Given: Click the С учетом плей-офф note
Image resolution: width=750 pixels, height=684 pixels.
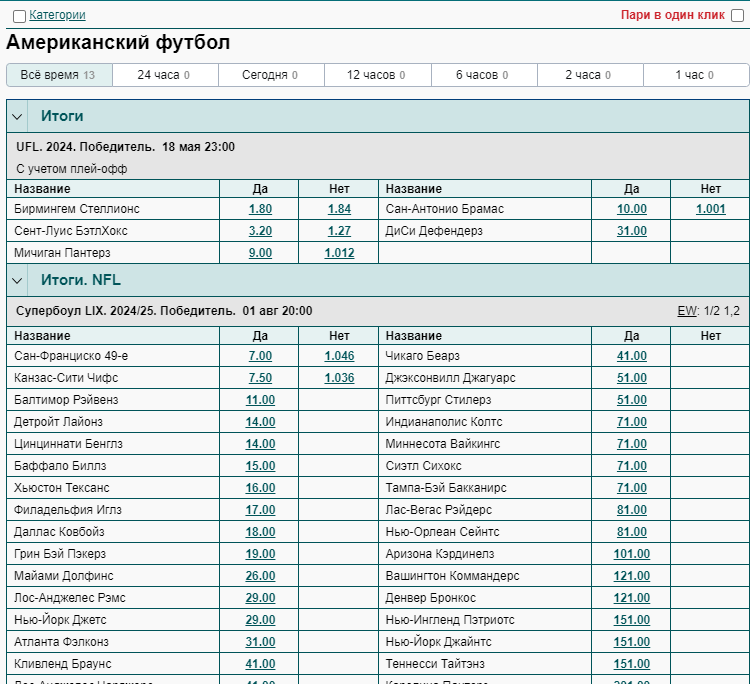Looking at the screenshot, I should (x=72, y=169).
